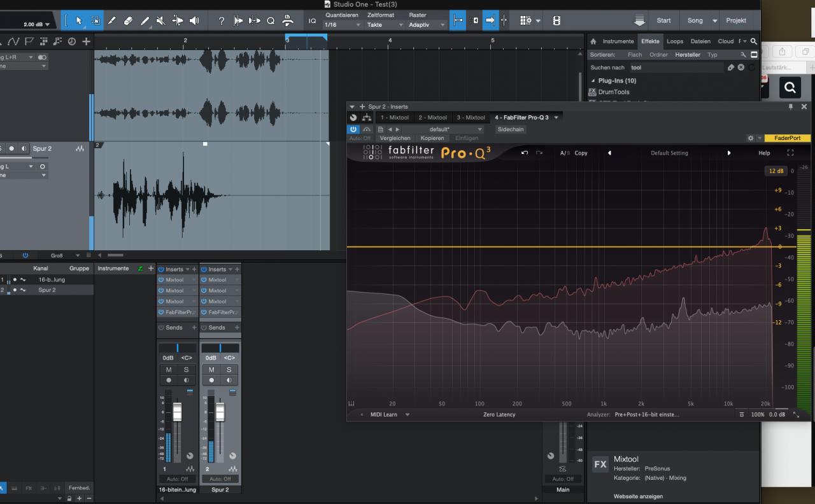
Task: Switch to insert tab 1 - Mixtool
Action: click(395, 118)
